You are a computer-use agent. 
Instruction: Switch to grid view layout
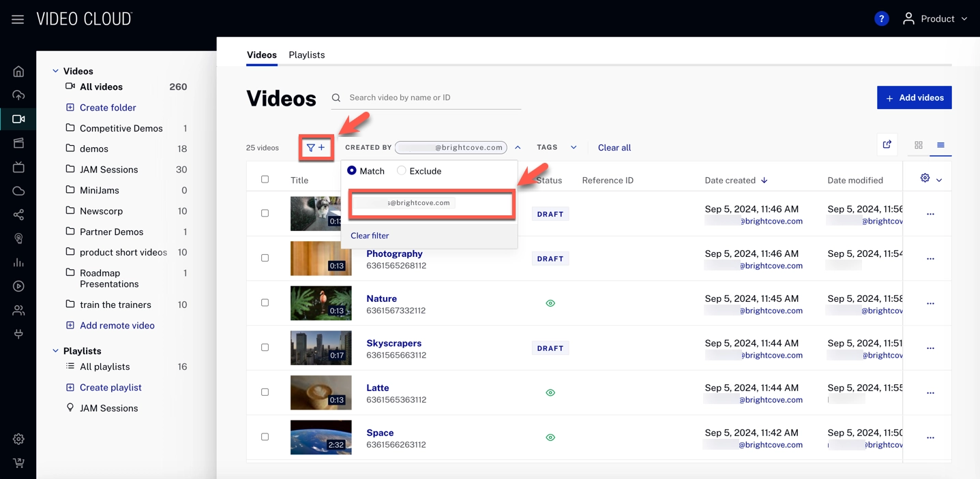(918, 145)
